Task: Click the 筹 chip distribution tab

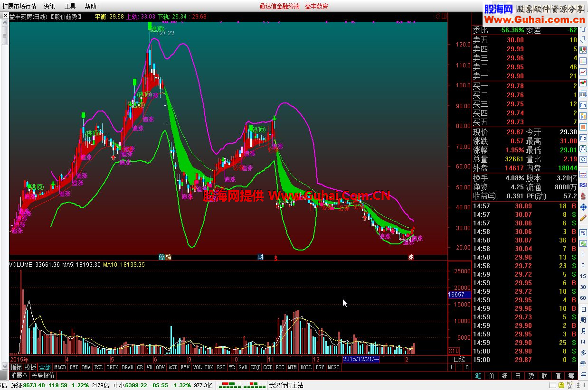Action: tap(570, 376)
